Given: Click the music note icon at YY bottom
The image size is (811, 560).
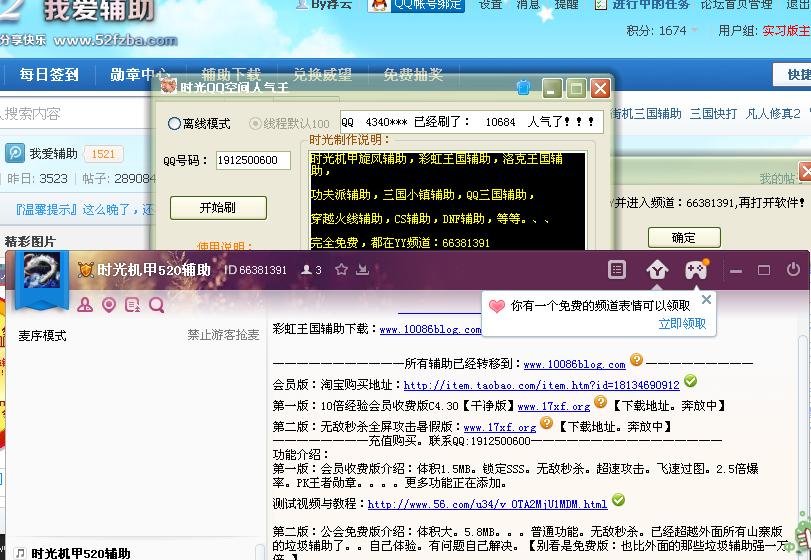Looking at the screenshot, I should coord(20,553).
